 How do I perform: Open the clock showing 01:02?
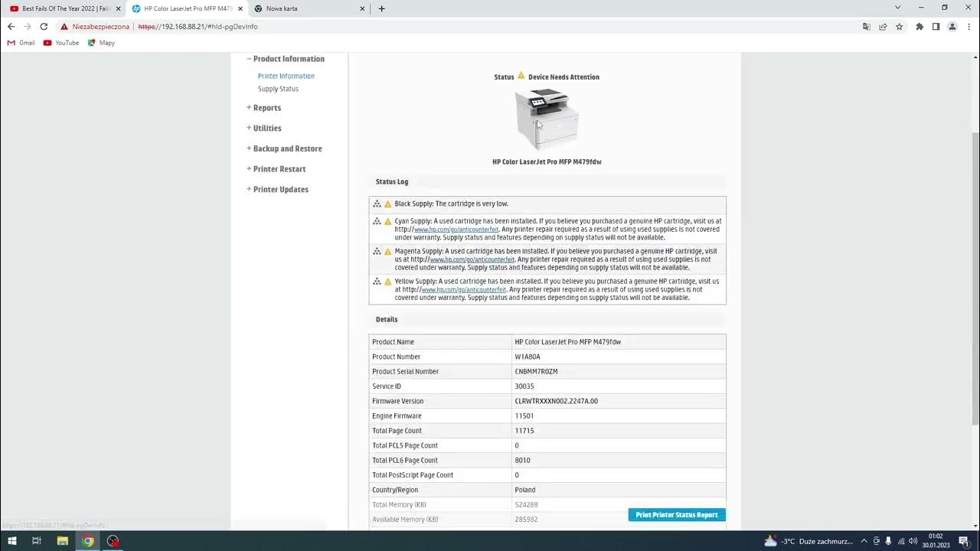[x=936, y=541]
